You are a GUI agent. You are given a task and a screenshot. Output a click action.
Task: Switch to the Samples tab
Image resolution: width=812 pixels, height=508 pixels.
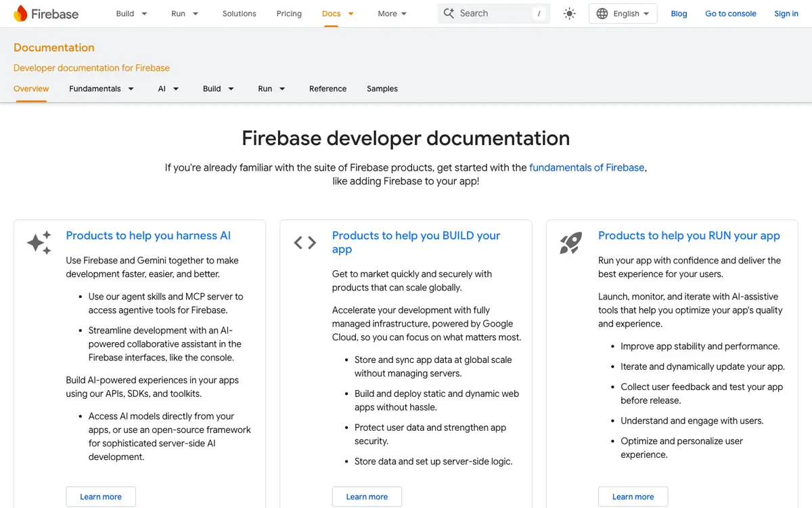coord(382,89)
